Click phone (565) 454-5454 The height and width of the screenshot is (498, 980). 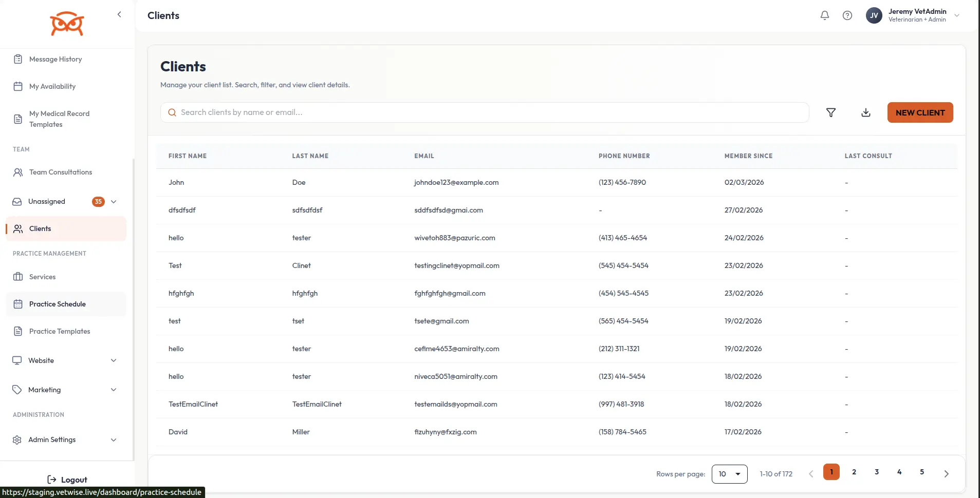pyautogui.click(x=623, y=321)
